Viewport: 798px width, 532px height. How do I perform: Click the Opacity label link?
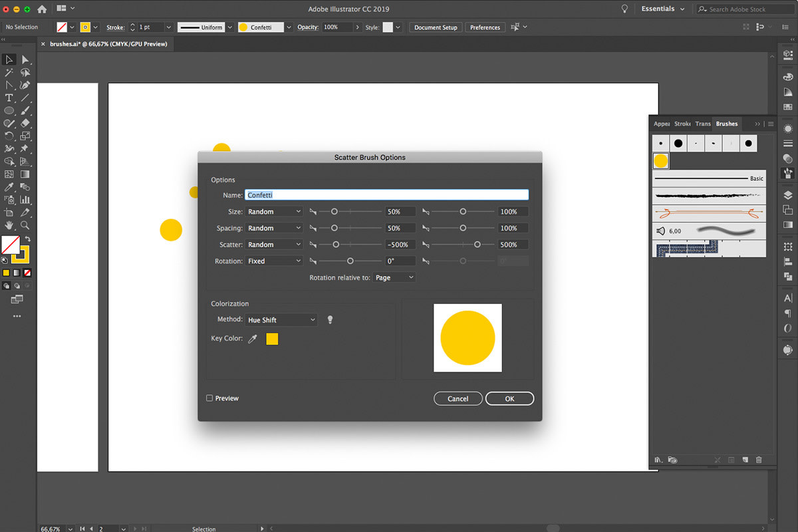tap(308, 27)
